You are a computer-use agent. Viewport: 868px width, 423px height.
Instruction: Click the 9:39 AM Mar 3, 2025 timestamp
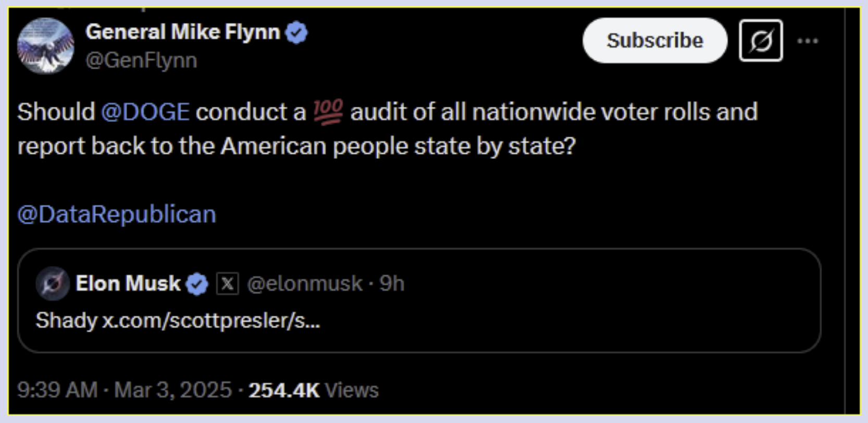point(124,390)
